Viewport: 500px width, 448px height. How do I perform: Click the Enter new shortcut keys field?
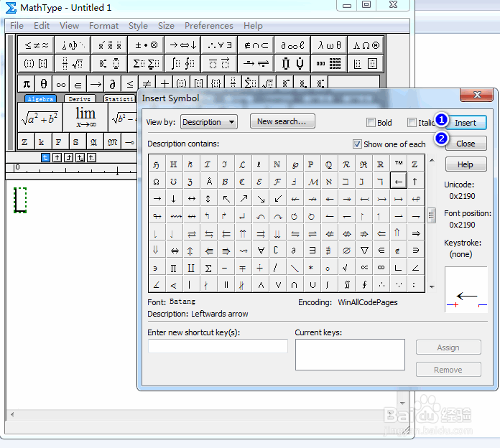coord(218,346)
